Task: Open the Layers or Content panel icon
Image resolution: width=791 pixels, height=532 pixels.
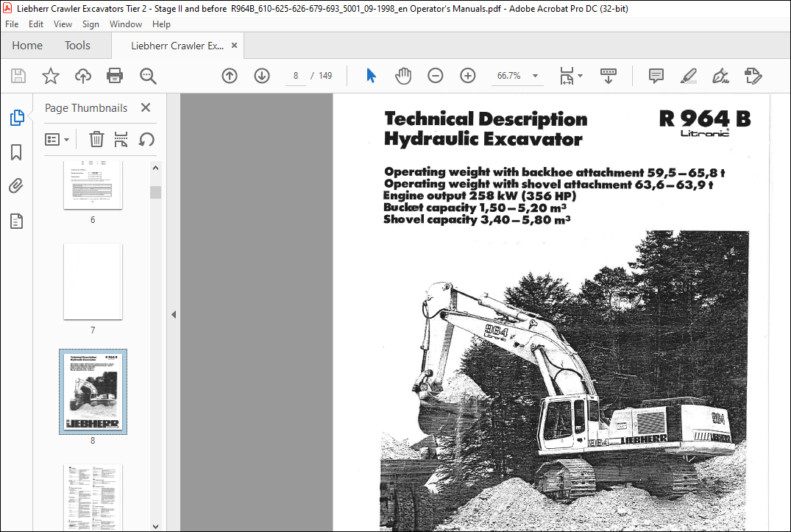Action: click(x=17, y=221)
